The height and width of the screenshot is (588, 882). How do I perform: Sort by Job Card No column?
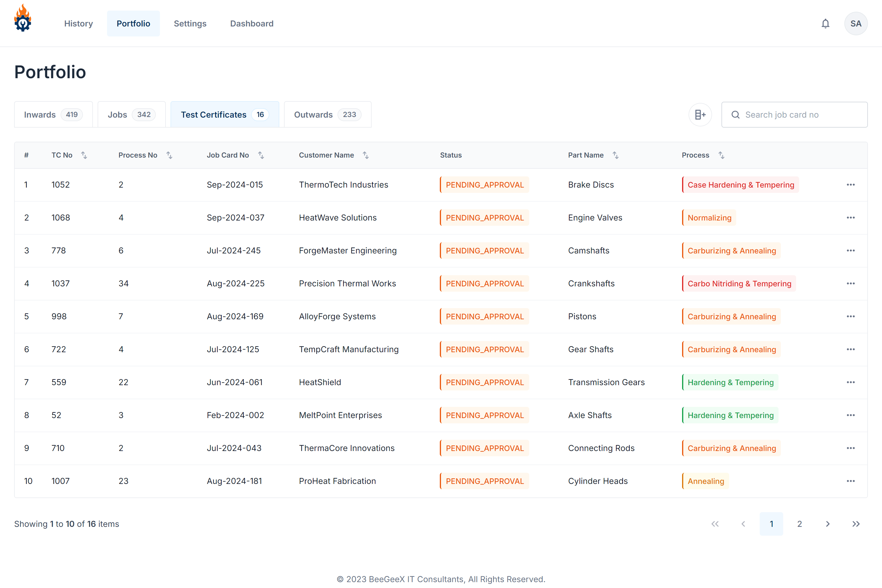tap(261, 155)
